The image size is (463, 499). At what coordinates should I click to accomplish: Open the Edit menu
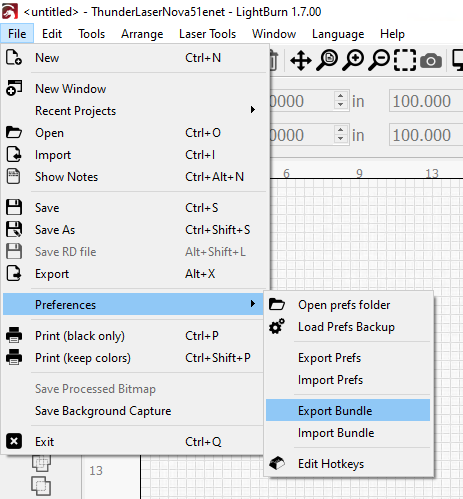(x=52, y=34)
